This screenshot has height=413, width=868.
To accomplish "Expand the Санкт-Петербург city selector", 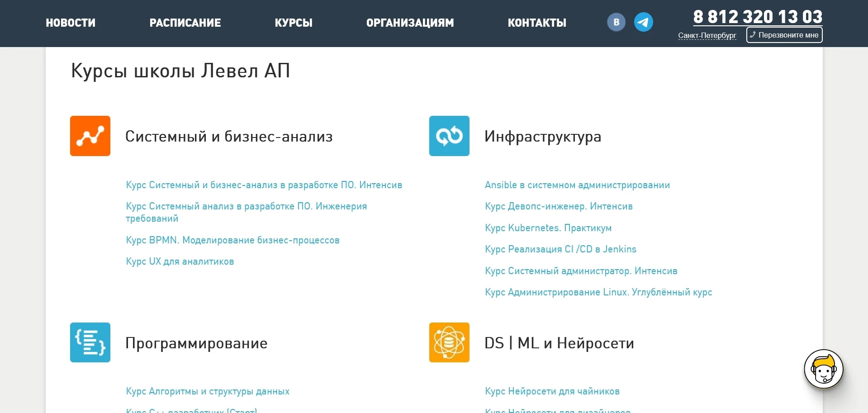I will tap(707, 35).
